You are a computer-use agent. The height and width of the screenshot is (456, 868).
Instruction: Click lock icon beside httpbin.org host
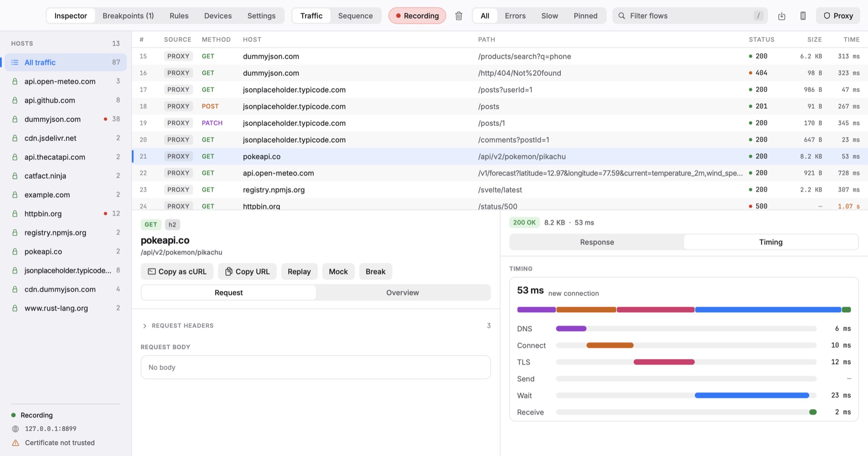tap(15, 213)
